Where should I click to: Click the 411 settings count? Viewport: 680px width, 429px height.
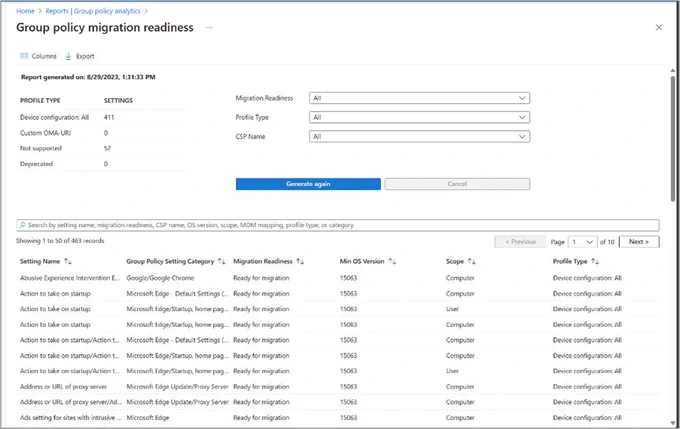[109, 117]
